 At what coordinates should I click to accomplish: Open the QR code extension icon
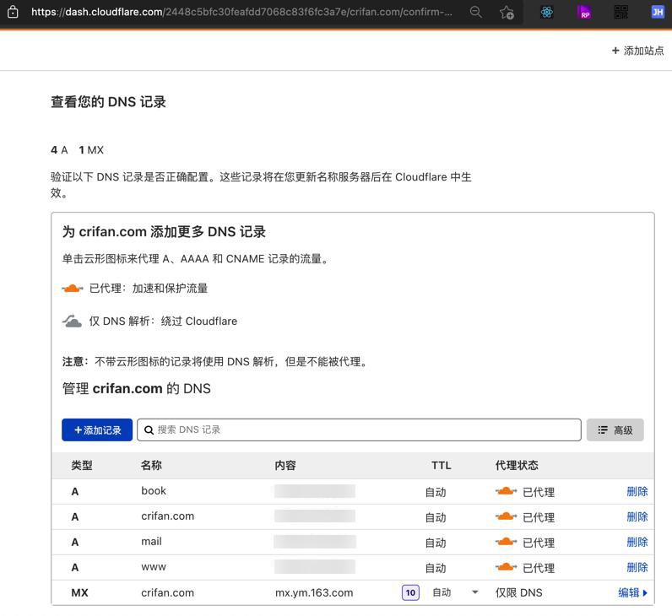click(x=621, y=12)
